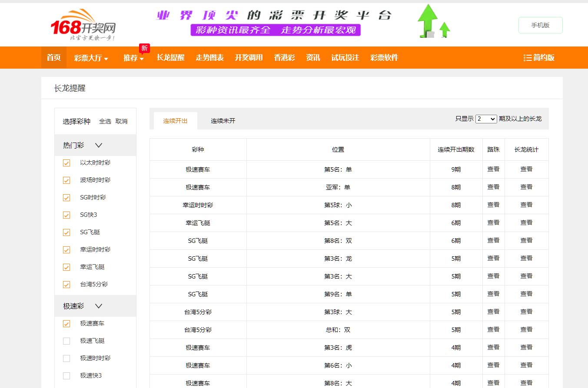The width and height of the screenshot is (588, 388).
Task: Check the 极速时时彩 option
Action: [x=66, y=358]
